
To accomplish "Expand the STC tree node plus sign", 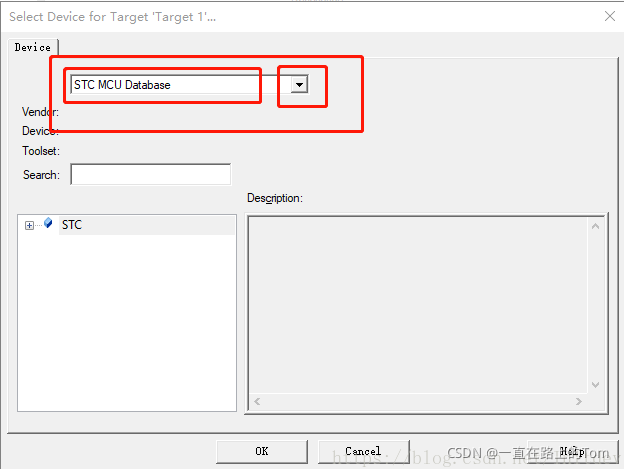I will point(29,226).
